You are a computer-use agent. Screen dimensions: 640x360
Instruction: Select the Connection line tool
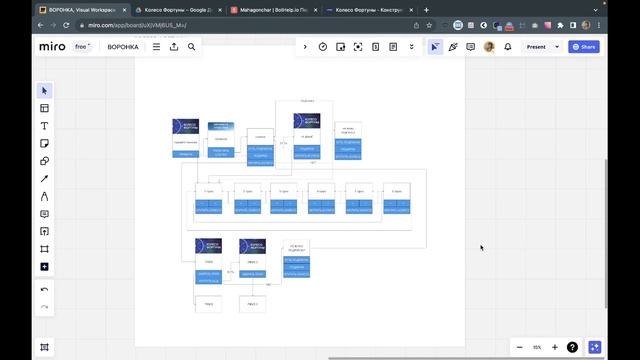pos(44,178)
